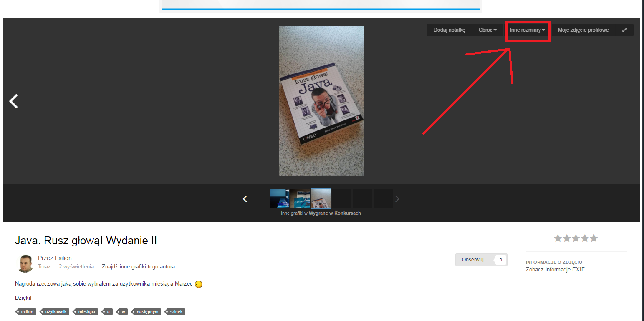Click the Nagroda rzeczowa description sentence
644x321 pixels.
(x=104, y=284)
